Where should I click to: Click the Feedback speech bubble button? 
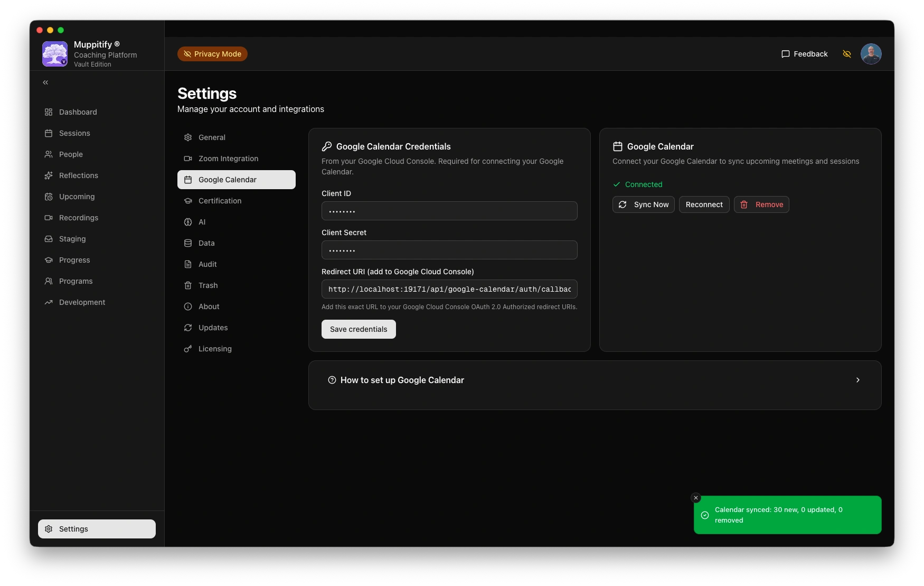click(804, 54)
